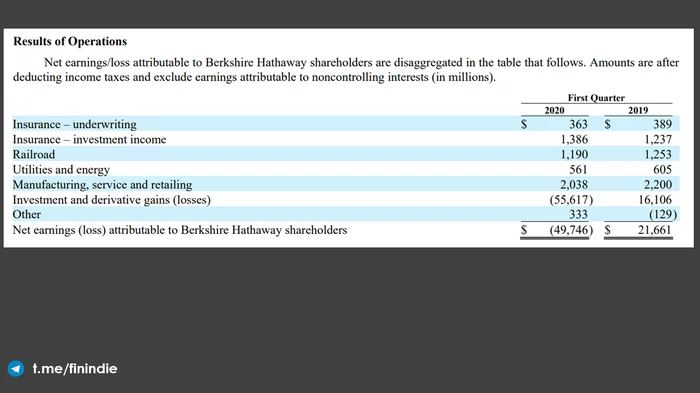Viewport: 700px width, 393px height.
Task: Click the Telegram logo icon
Action: (16, 368)
